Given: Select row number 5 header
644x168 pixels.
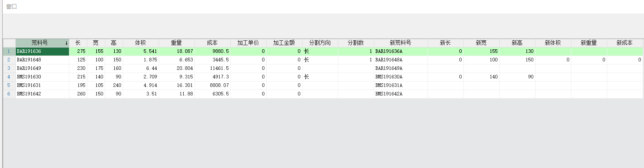Looking at the screenshot, I should pyautogui.click(x=9, y=86).
